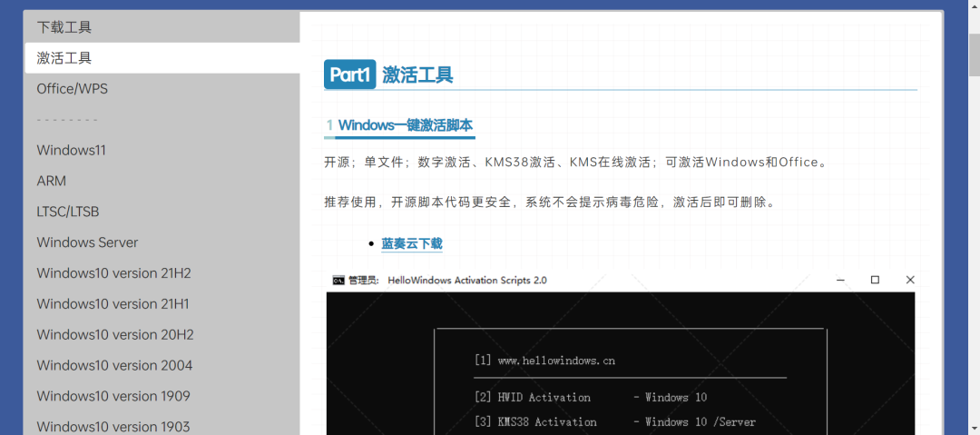The width and height of the screenshot is (980, 435).
Task: Click the www.hellowindows.cn line in console
Action: [x=544, y=361]
